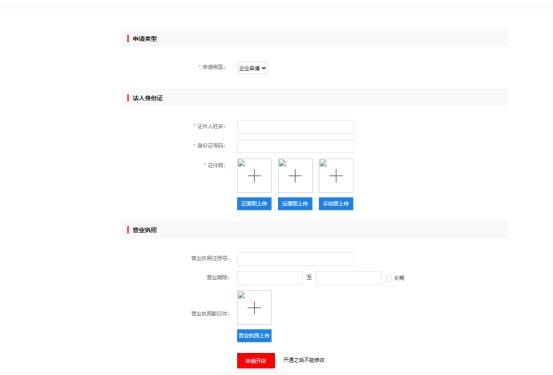Select the 营业期限 start date field
Image resolution: width=553 pixels, height=375 pixels.
[270, 278]
